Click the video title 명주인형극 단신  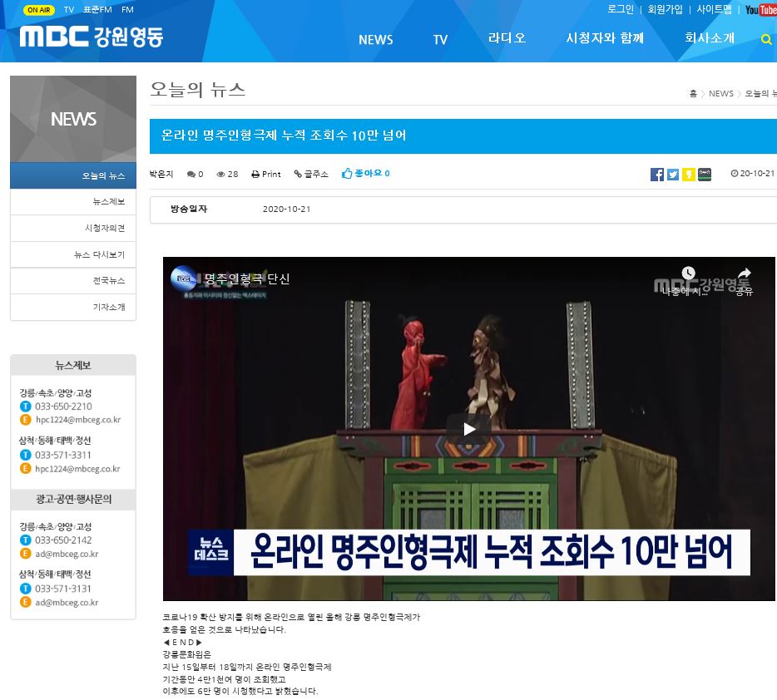(247, 279)
